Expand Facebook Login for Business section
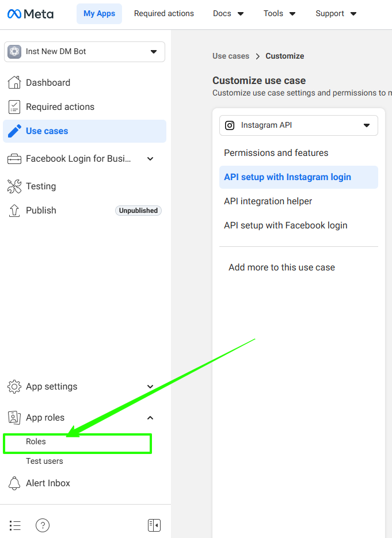Screen dimensions: 392x538 [150, 159]
